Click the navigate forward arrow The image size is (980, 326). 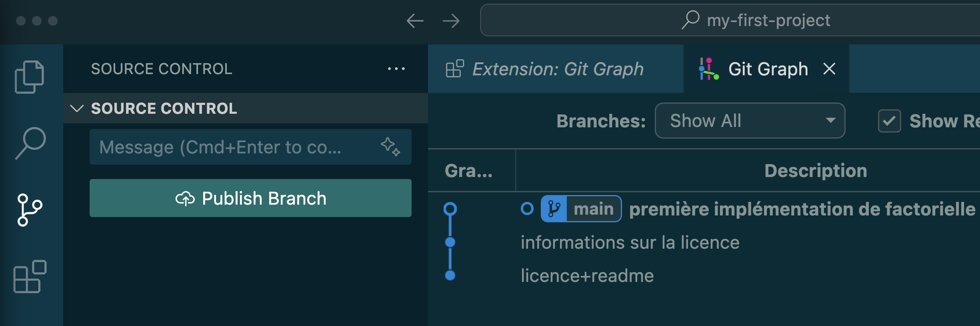[451, 21]
